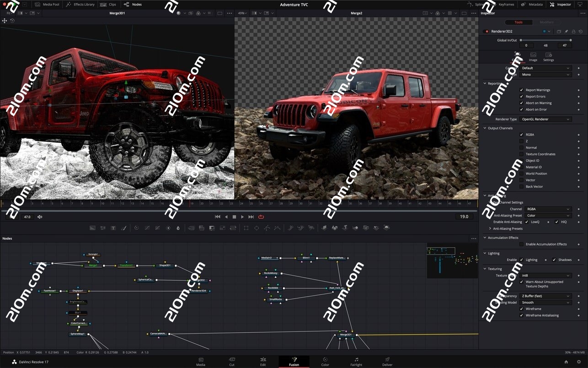
Task: Add a Background tool from toolbar
Action: pos(92,227)
